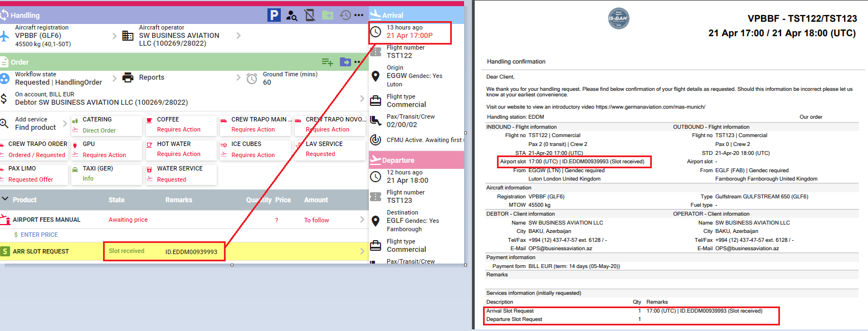The width and height of the screenshot is (868, 331).
Task: Click the crossed-out mobile device icon
Action: pos(310,15)
